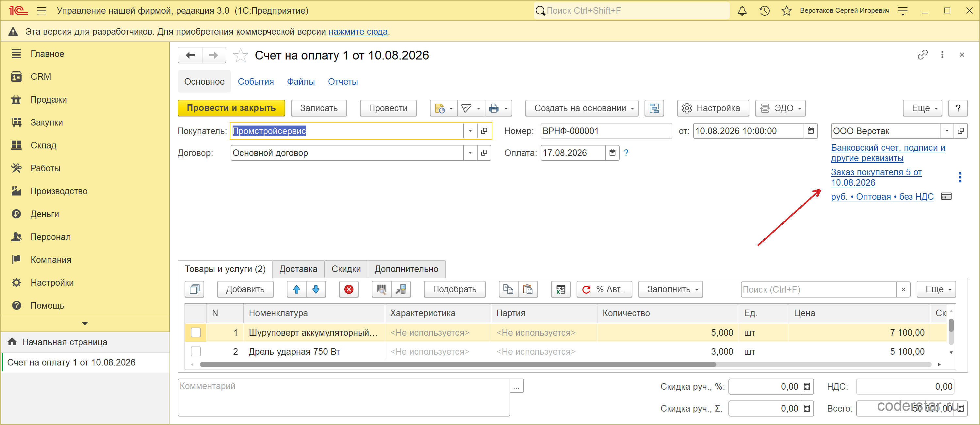
Task: Open the ООО Верстак organization card
Action: 961,131
